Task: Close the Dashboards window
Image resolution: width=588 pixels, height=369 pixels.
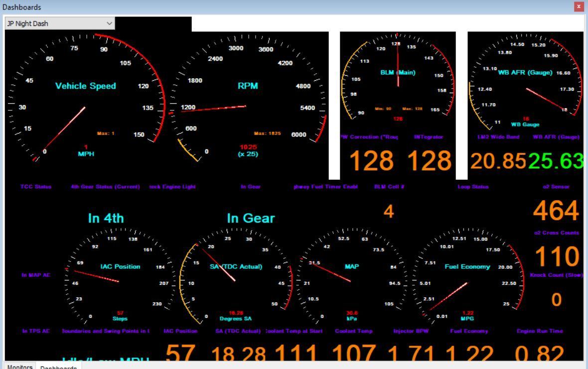Action: (579, 7)
